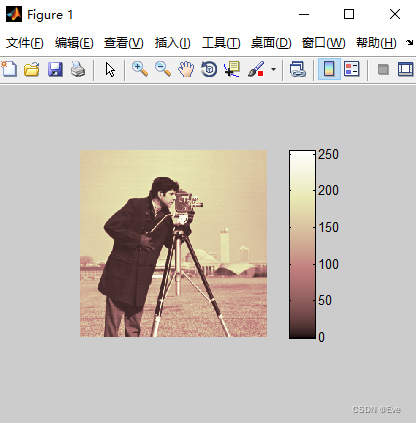
Task: Click the Link Plot toolbar icon
Action: [298, 69]
